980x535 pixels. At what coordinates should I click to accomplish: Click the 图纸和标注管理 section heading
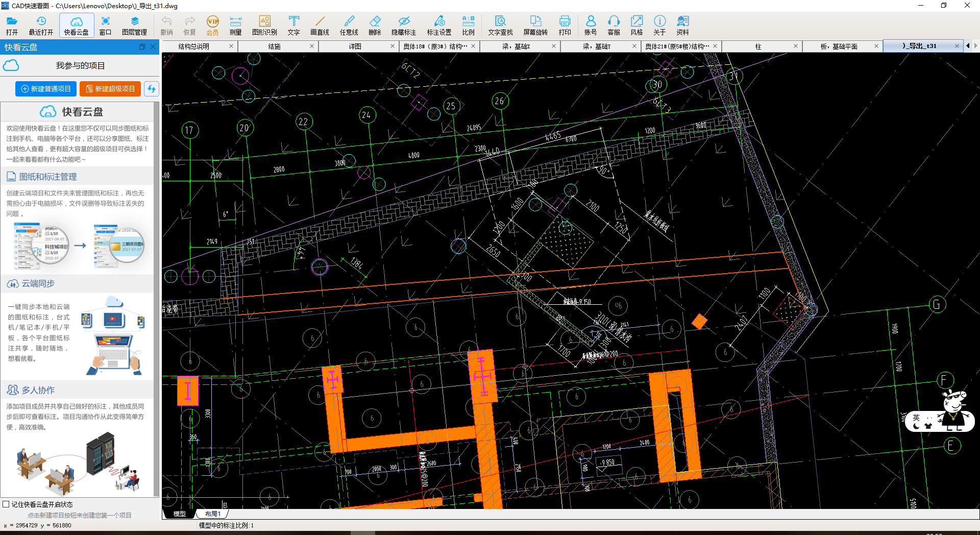[48, 177]
